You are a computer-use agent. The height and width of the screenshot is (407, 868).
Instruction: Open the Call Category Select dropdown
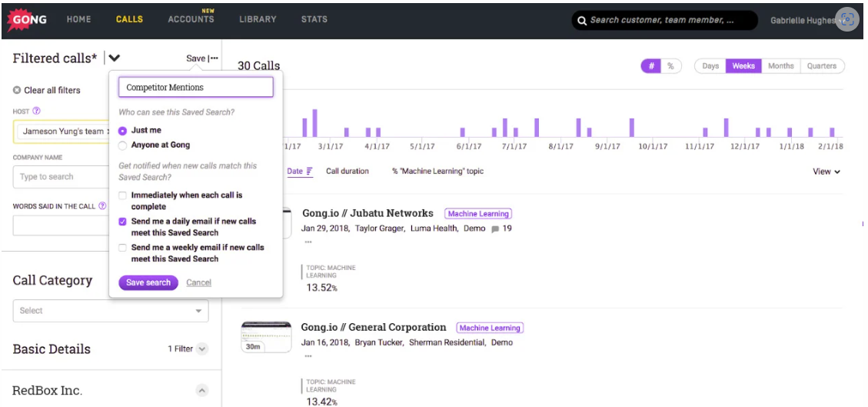[111, 311]
